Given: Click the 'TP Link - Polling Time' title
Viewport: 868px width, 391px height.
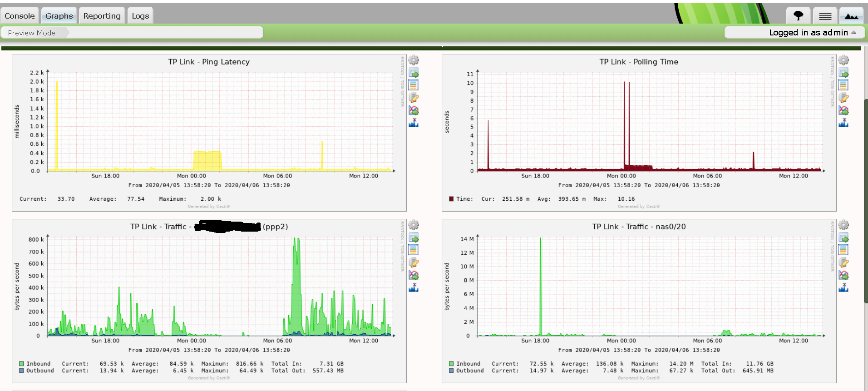Looking at the screenshot, I should [x=639, y=62].
